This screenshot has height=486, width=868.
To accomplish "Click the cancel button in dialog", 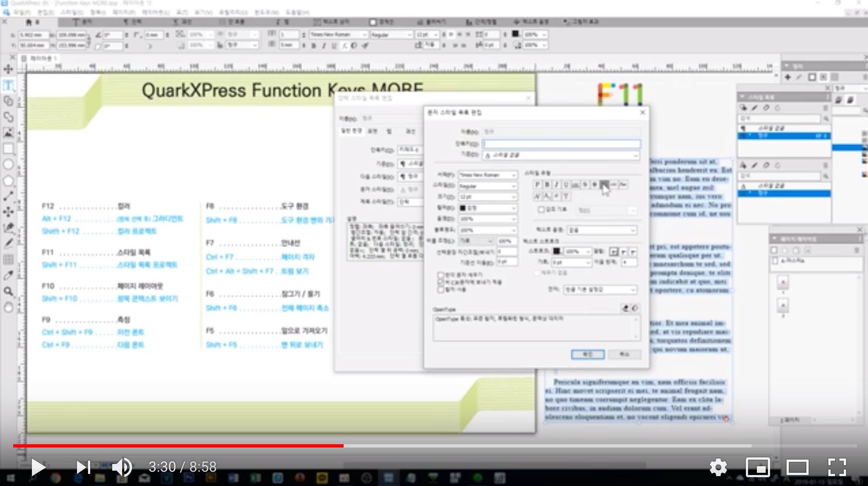I will [624, 354].
